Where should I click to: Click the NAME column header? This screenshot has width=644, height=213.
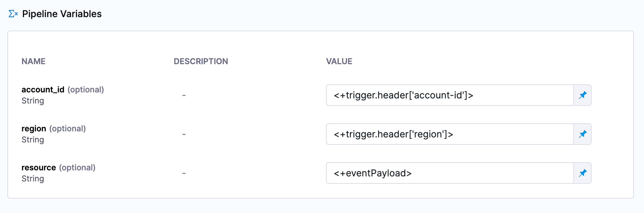(33, 61)
